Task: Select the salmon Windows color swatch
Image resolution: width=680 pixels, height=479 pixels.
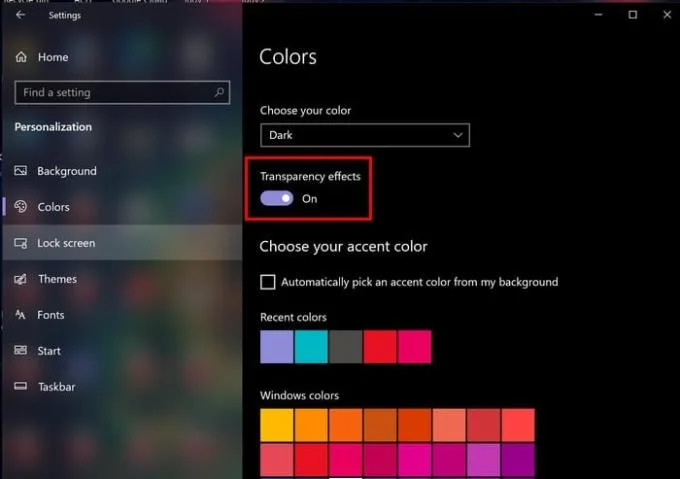Action: click(x=449, y=425)
